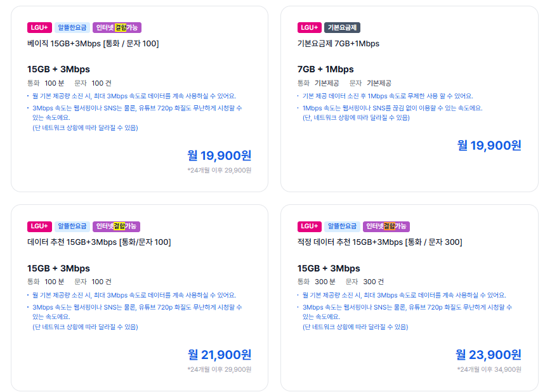
Task: Click the 월 23,900원 price
Action: (x=489, y=355)
